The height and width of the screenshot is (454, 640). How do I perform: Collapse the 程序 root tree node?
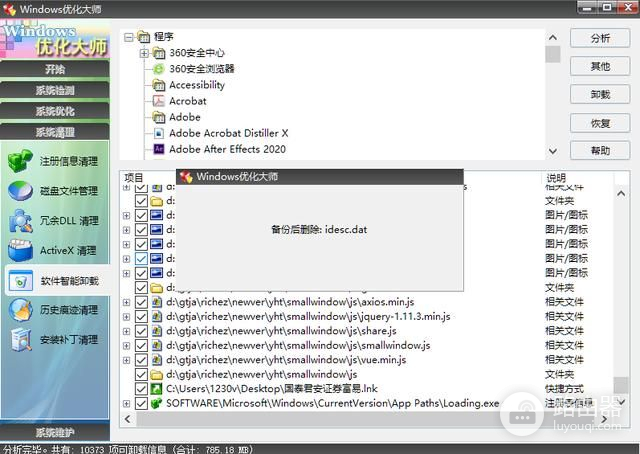[129, 37]
